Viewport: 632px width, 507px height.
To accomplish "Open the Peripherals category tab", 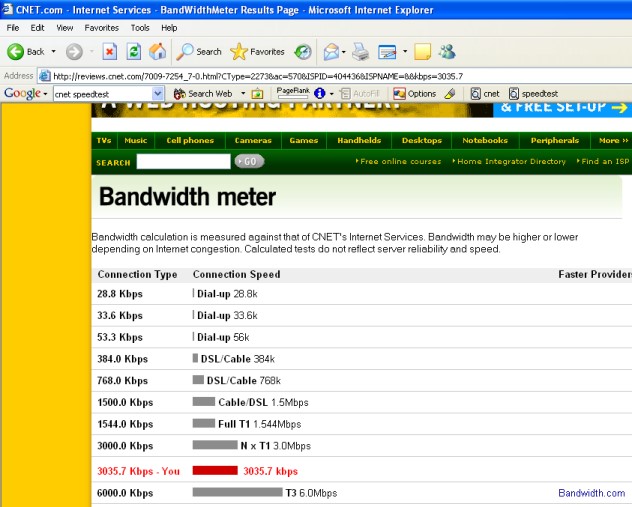I will point(555,140).
